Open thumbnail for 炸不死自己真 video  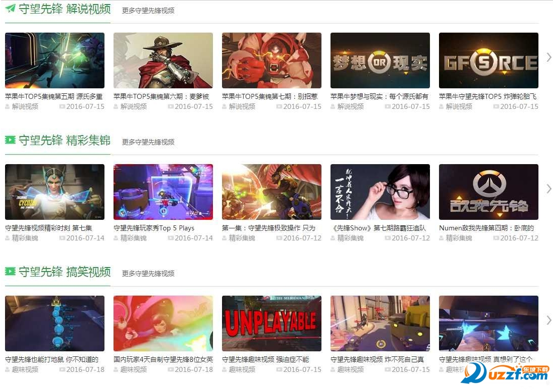(380, 323)
